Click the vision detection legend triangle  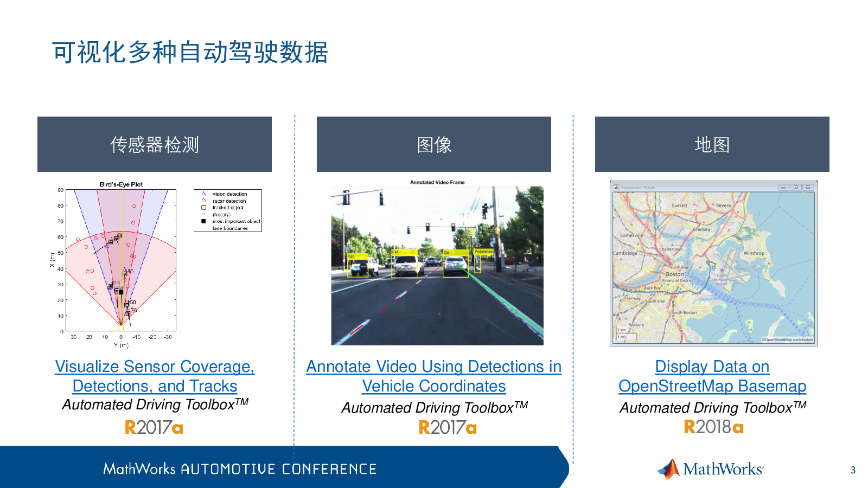[203, 194]
